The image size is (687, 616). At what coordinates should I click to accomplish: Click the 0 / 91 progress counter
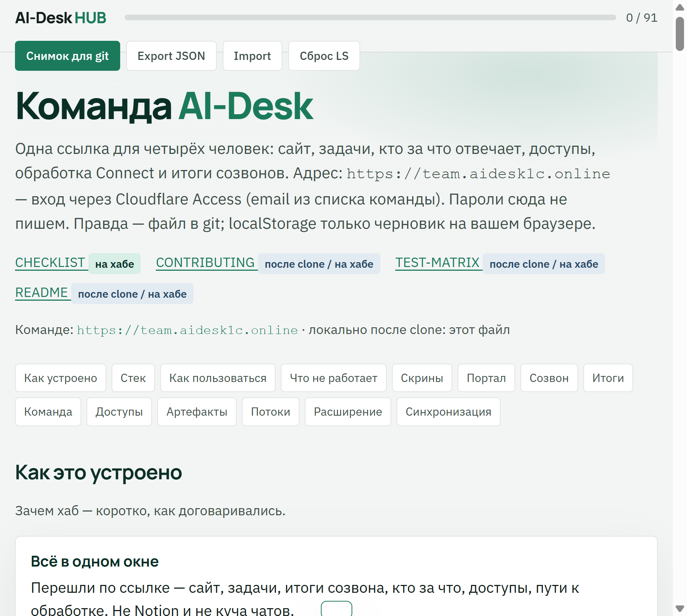[642, 18]
